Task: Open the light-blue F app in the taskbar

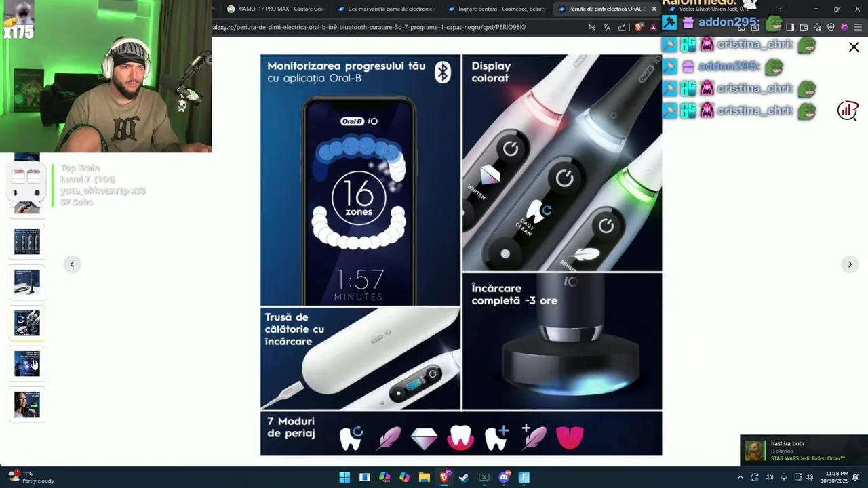Action: [524, 477]
